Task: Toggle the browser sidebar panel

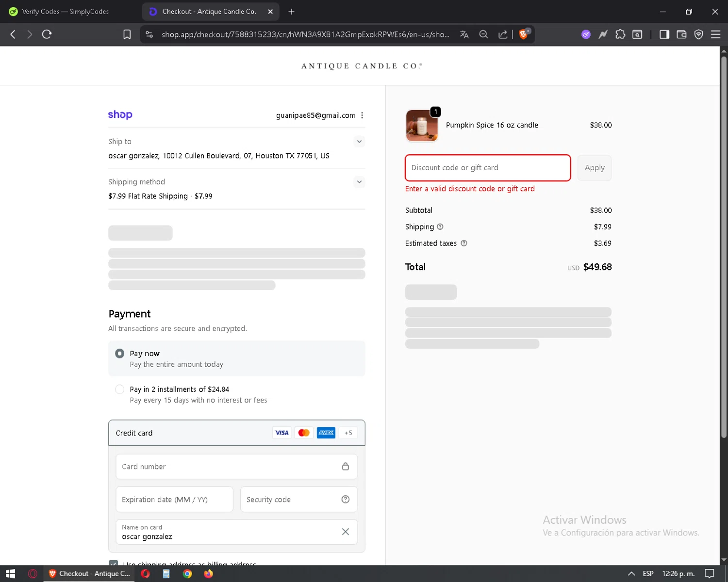Action: [x=664, y=34]
